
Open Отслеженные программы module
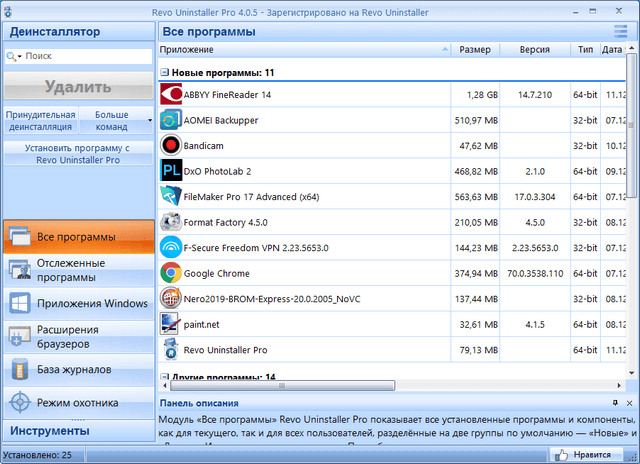(79, 270)
